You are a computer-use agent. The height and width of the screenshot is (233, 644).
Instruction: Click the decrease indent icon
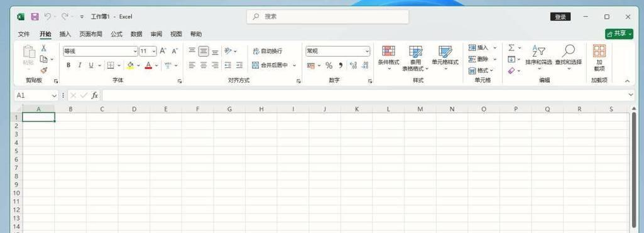click(x=228, y=65)
